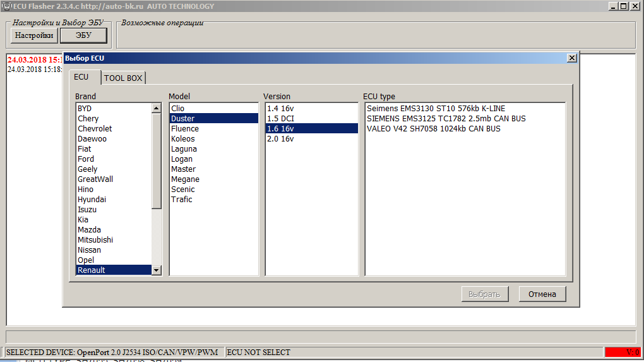Pick version 1.6 16v
The image size is (644, 362).
(312, 129)
